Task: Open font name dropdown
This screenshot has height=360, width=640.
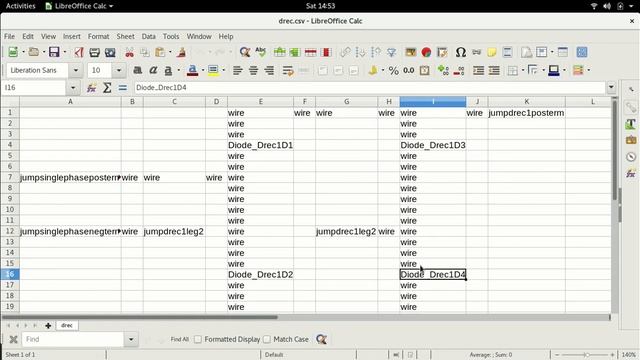Action: (76, 70)
